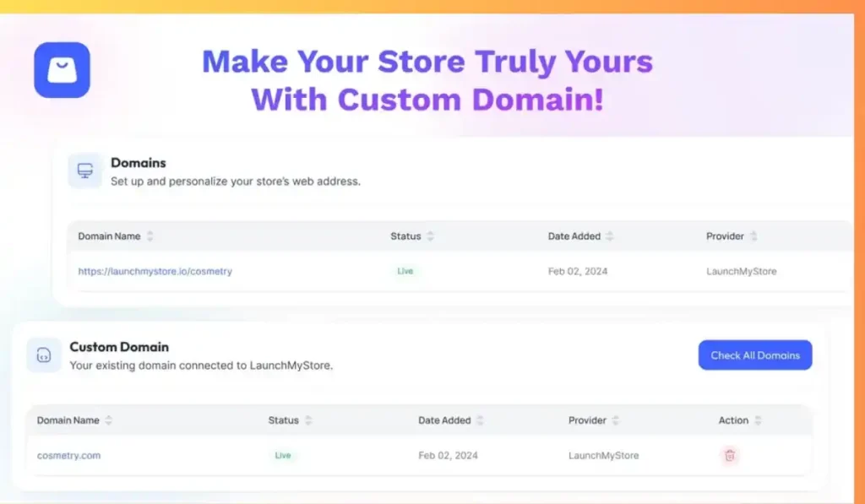865x504 pixels.
Task: Click Date Added header in Custom Domain table
Action: [x=444, y=420]
